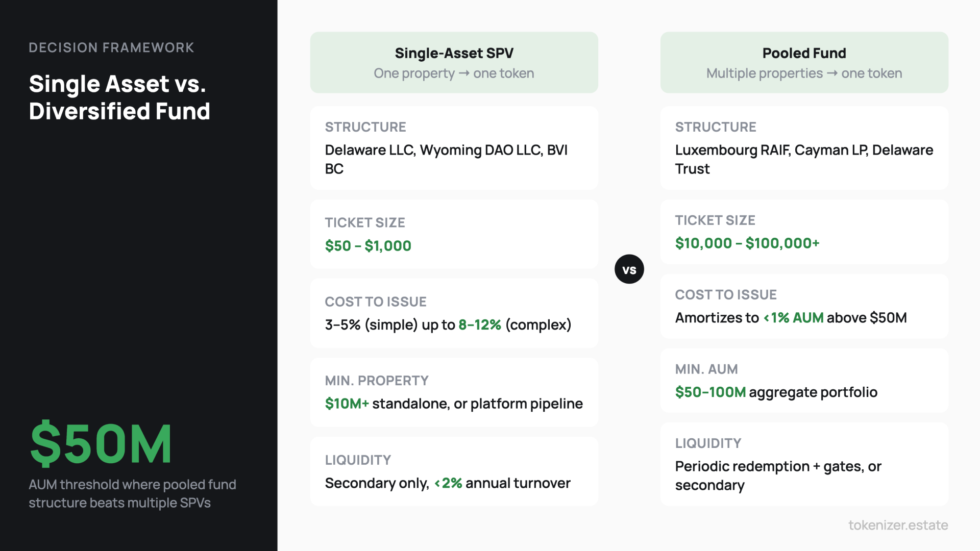Select Pooled Fund Structure card
Image resolution: width=980 pixels, height=551 pixels.
(804, 148)
